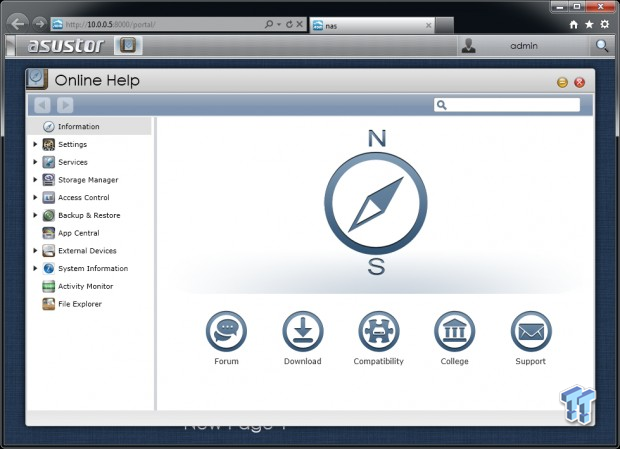Click the Activity Monitor icon

49,286
